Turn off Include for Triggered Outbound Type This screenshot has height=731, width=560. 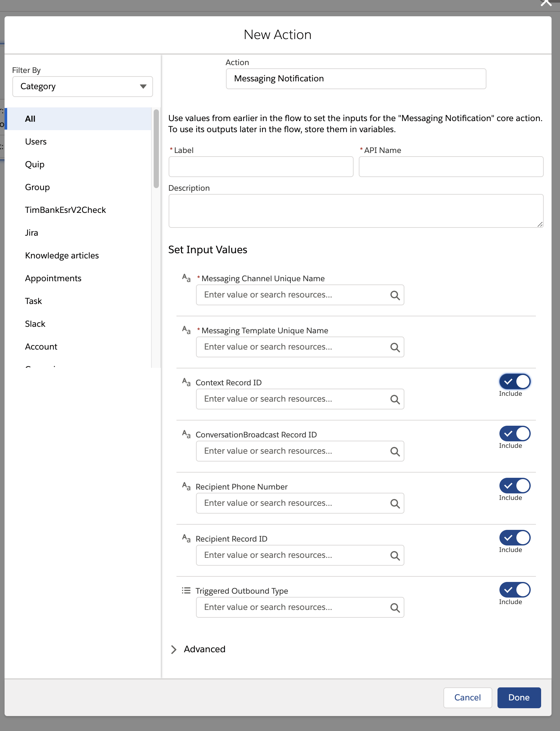pyautogui.click(x=514, y=590)
